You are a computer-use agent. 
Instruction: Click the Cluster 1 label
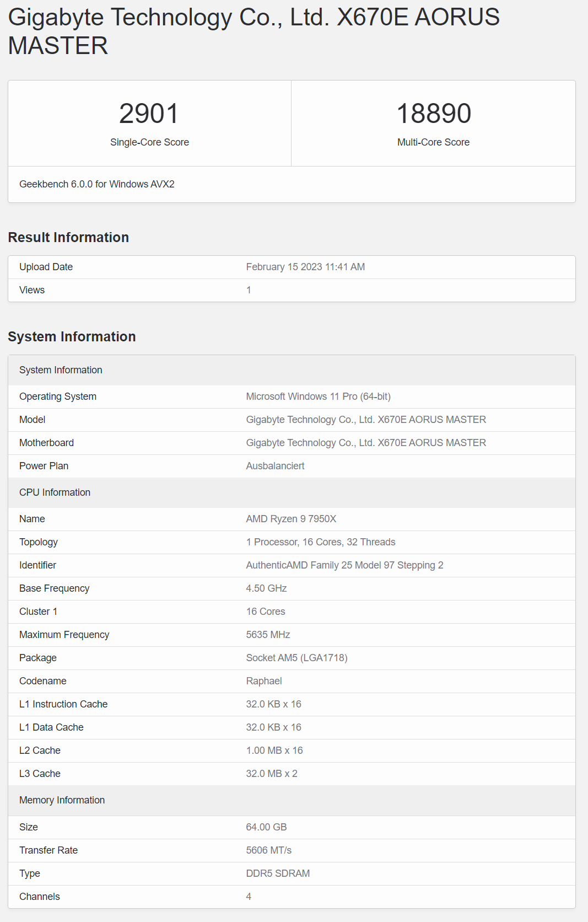tap(38, 612)
